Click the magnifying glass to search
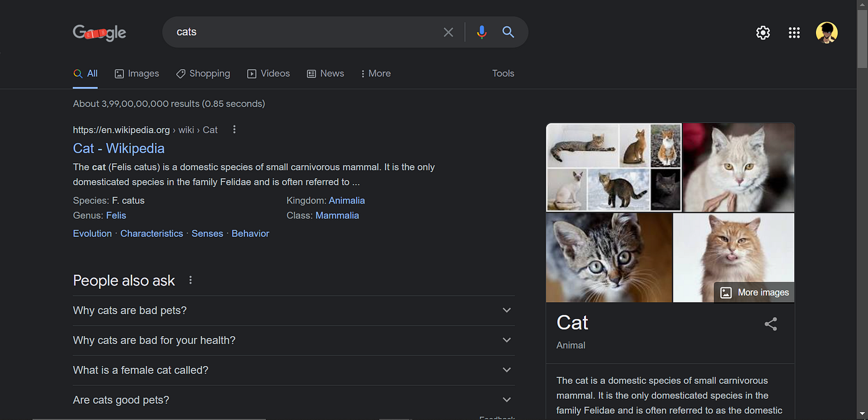Image resolution: width=868 pixels, height=420 pixels. tap(508, 32)
